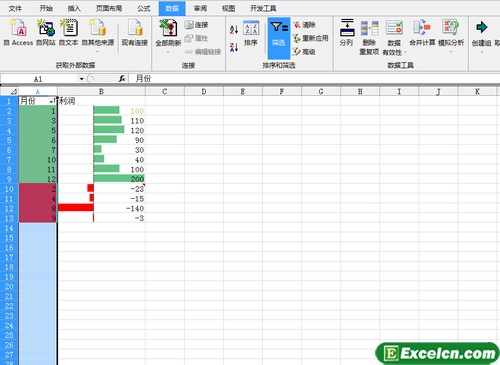Expand the 月份 column filter dropdown
Screen dimensions: 500x365
[52, 101]
